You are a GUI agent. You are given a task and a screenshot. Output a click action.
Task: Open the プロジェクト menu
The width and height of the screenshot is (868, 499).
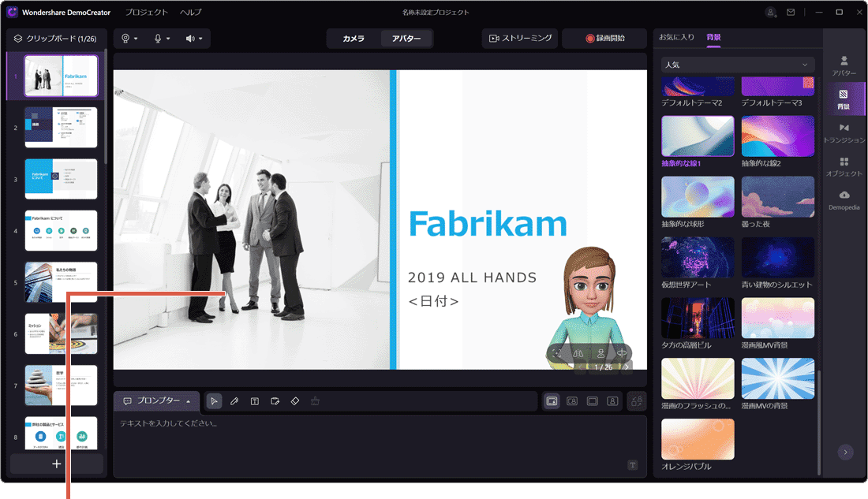click(144, 12)
